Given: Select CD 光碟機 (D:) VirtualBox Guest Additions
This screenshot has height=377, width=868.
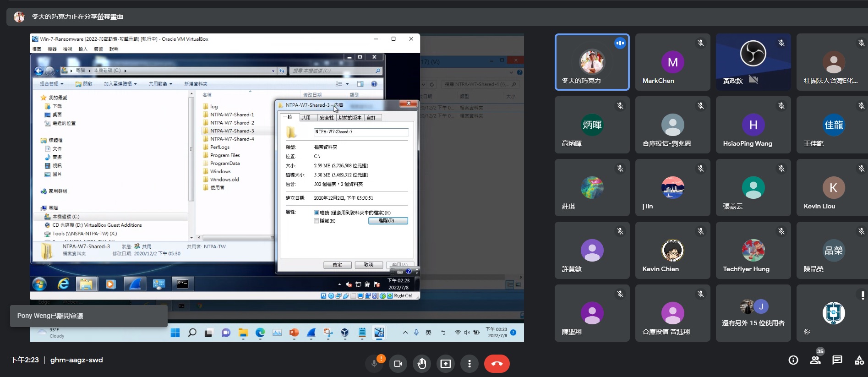Looking at the screenshot, I should tap(97, 225).
